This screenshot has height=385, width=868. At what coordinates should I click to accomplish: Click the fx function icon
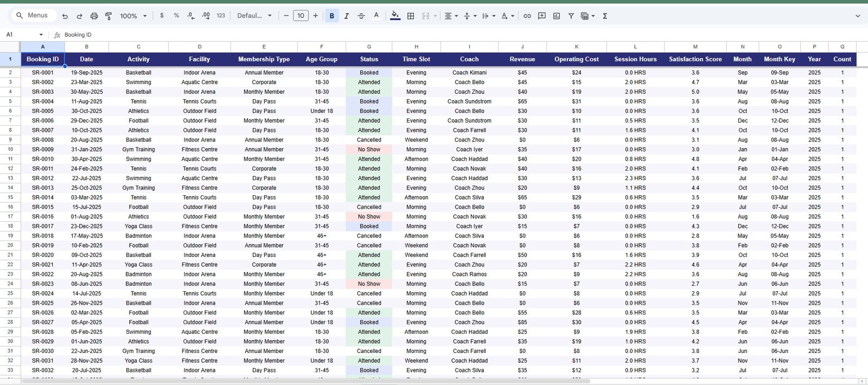(57, 35)
